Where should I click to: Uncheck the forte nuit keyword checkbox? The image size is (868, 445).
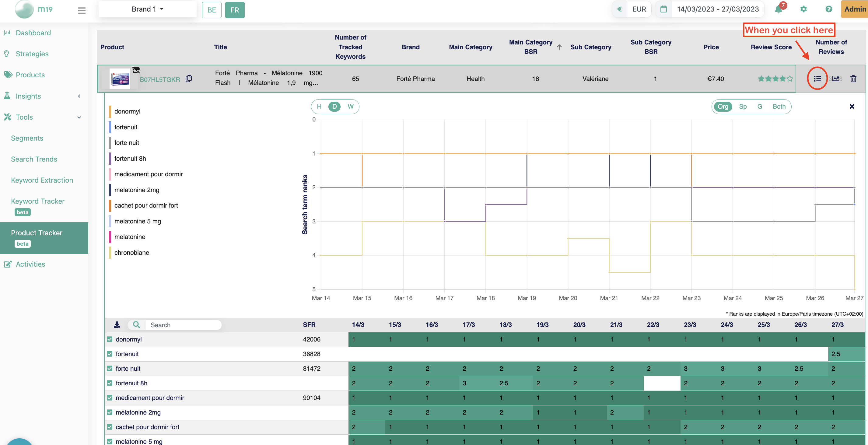[x=110, y=369]
